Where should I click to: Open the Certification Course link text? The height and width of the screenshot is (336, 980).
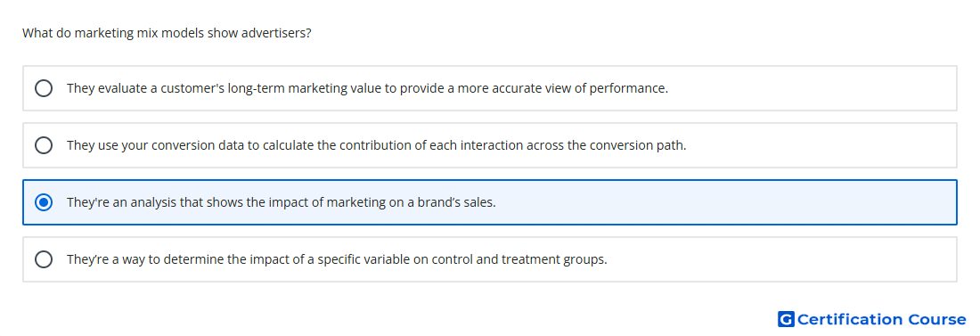(x=881, y=319)
